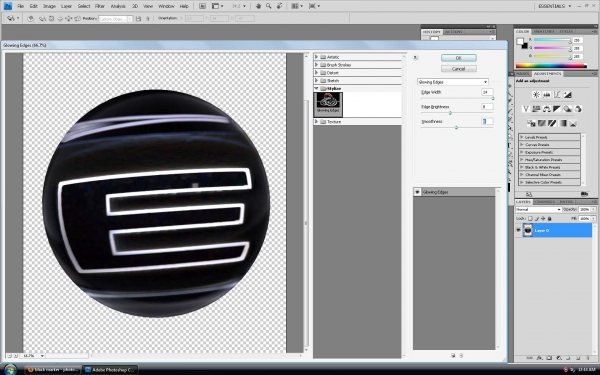600x375 pixels.
Task: Expand the Sketch filter folder
Action: [x=316, y=80]
